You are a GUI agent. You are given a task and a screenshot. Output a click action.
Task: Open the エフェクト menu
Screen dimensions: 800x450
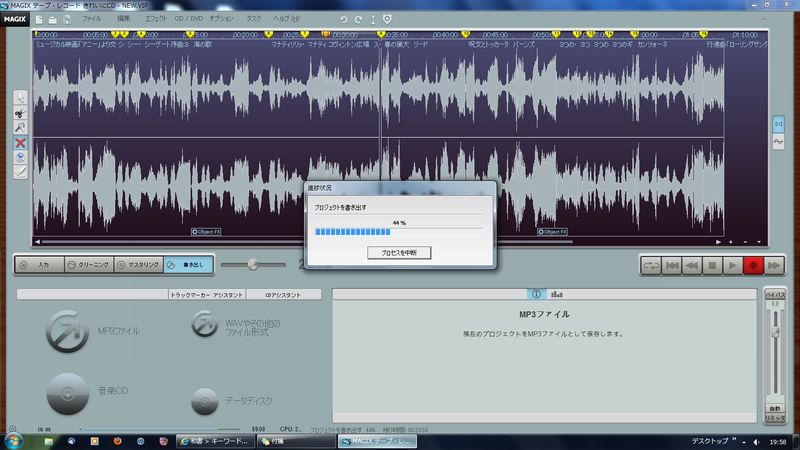tap(156, 18)
